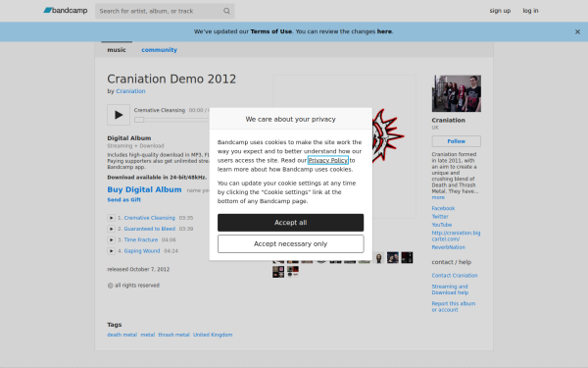This screenshot has width=588, height=368.
Task: Expand the band bio with 'more'
Action: click(x=438, y=197)
